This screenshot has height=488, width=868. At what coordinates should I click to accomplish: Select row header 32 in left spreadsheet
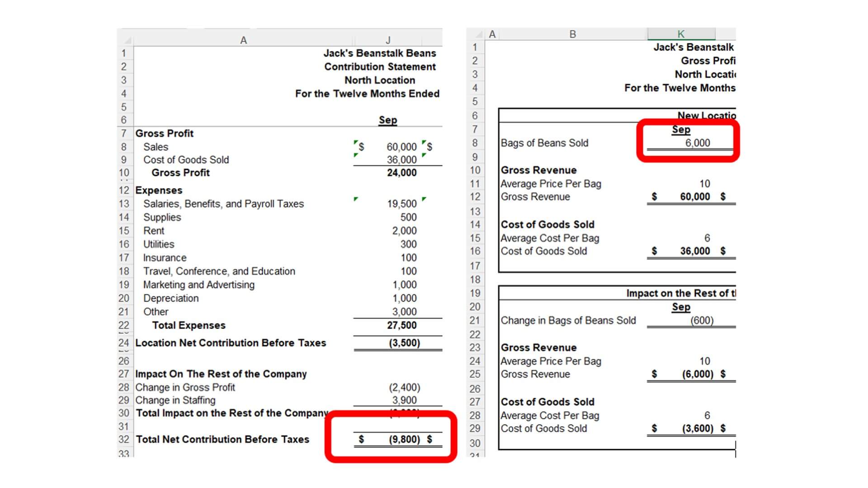coord(124,439)
